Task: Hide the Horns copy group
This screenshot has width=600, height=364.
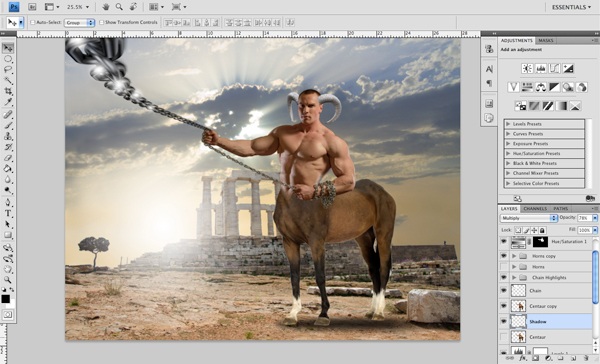Action: point(504,256)
